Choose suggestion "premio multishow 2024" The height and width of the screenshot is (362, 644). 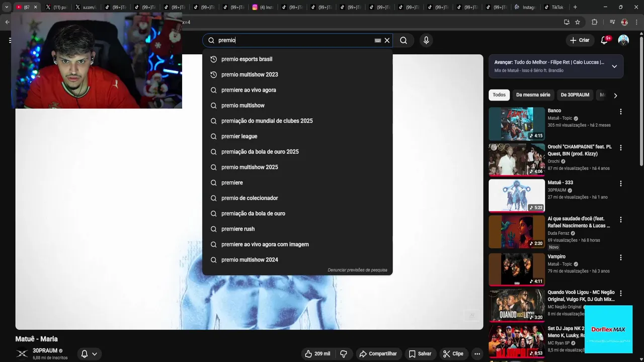pyautogui.click(x=297, y=260)
